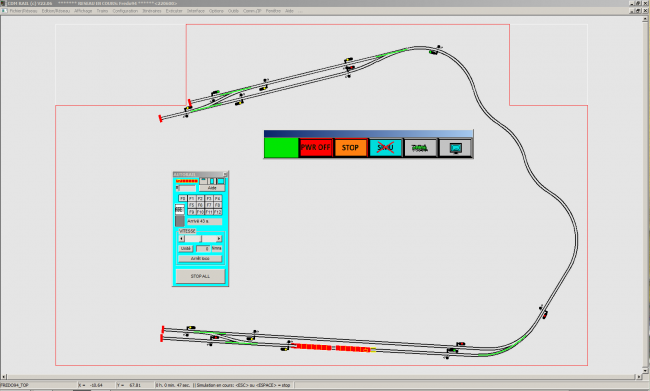Click the PWR OFF red button
650x391 pixels.
click(316, 148)
